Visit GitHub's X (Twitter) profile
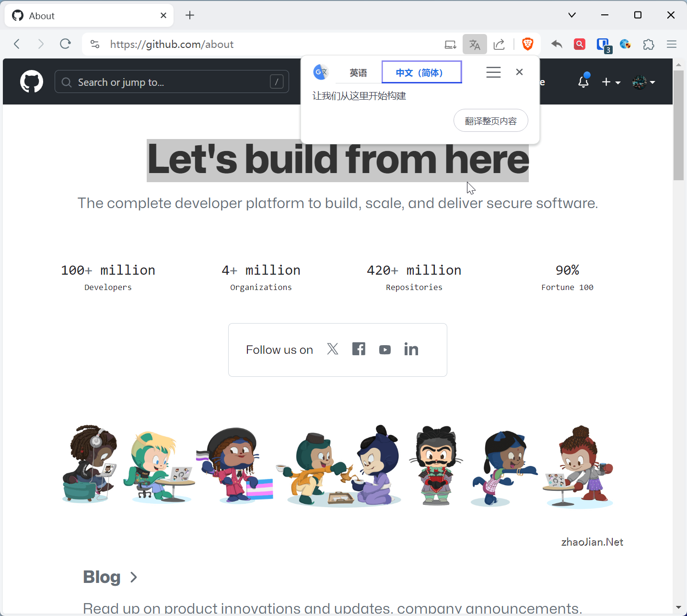This screenshot has width=687, height=616. coord(333,349)
